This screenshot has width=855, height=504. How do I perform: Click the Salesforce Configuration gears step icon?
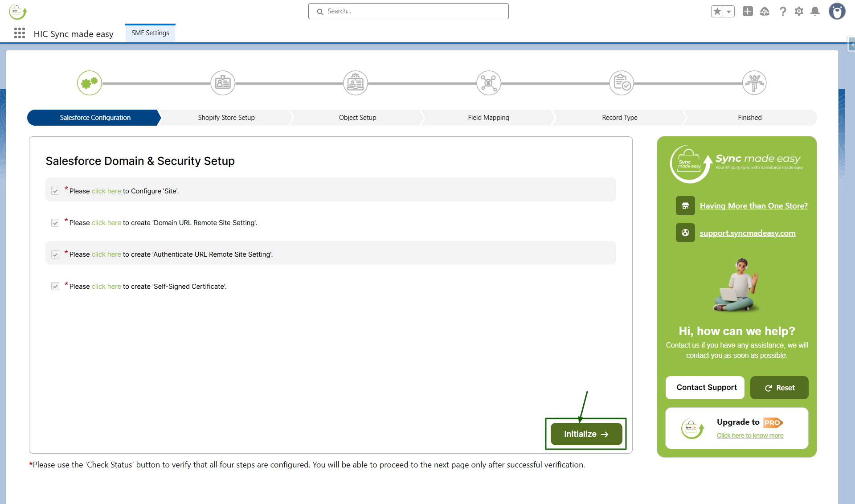(90, 83)
